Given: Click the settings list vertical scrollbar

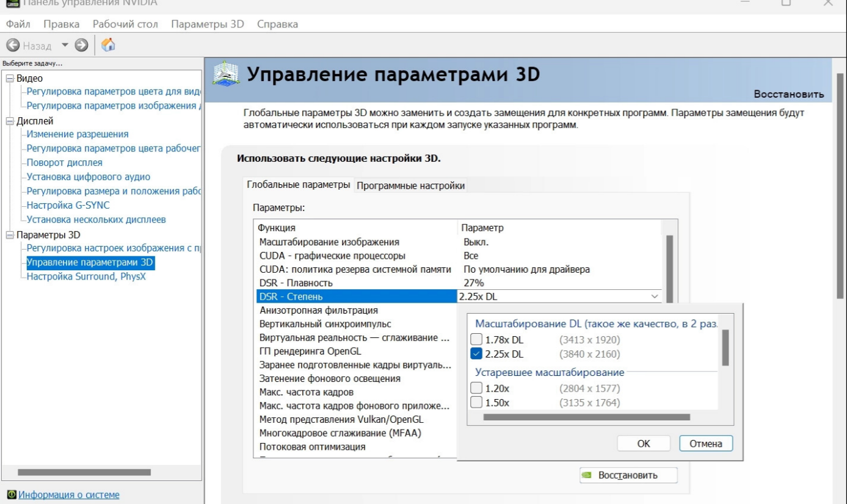Looking at the screenshot, I should (669, 268).
